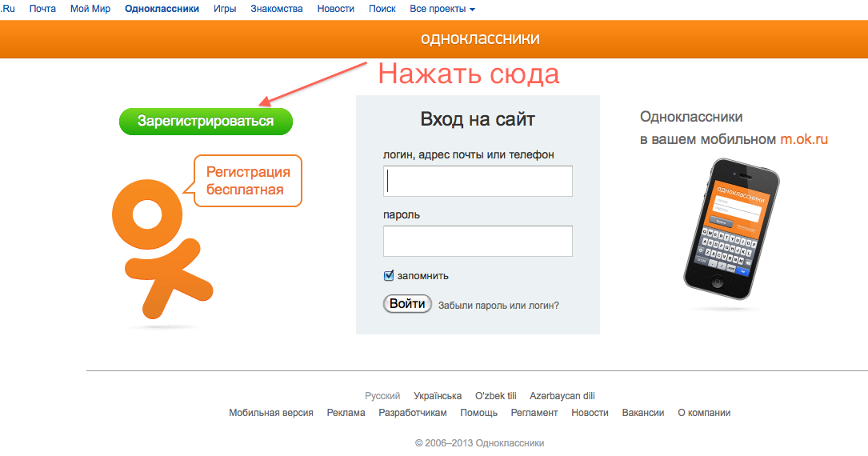
Task: Click the Регистрация бесплатная speech bubble
Action: pyautogui.click(x=247, y=181)
